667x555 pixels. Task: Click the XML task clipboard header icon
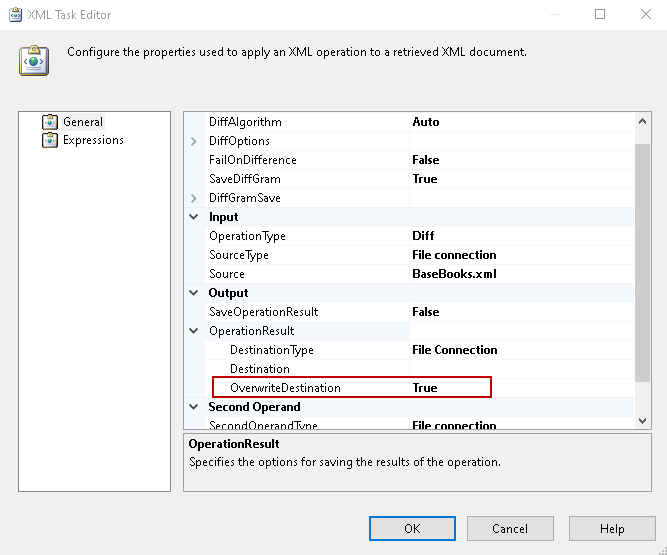pyautogui.click(x=33, y=60)
